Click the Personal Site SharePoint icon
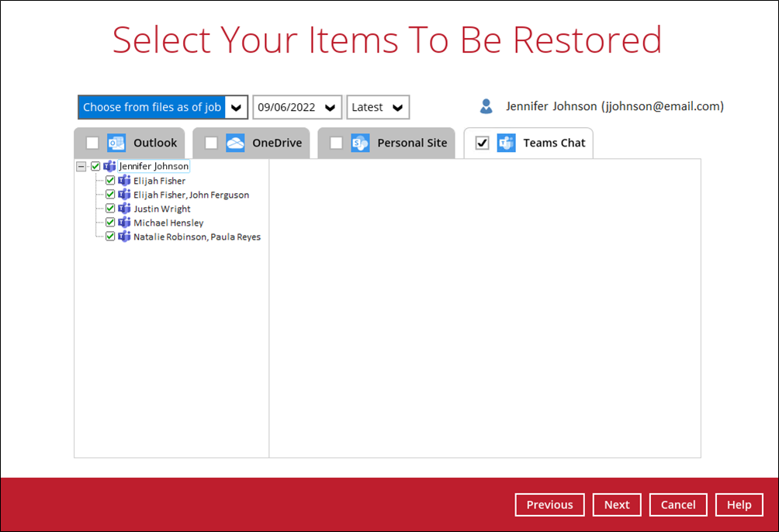The image size is (779, 532). coord(360,143)
